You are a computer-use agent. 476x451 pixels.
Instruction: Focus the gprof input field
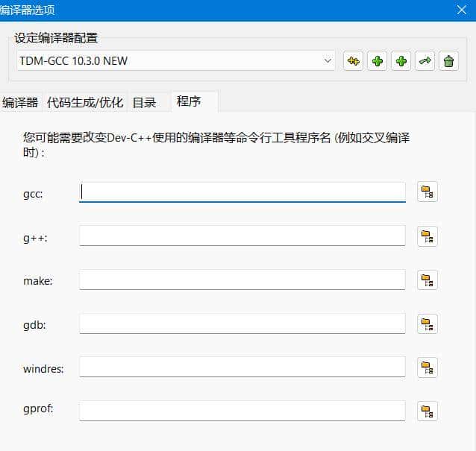(242, 411)
